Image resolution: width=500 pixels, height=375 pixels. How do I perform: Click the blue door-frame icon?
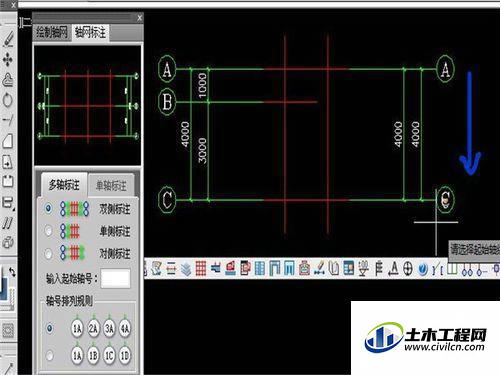pos(275,269)
